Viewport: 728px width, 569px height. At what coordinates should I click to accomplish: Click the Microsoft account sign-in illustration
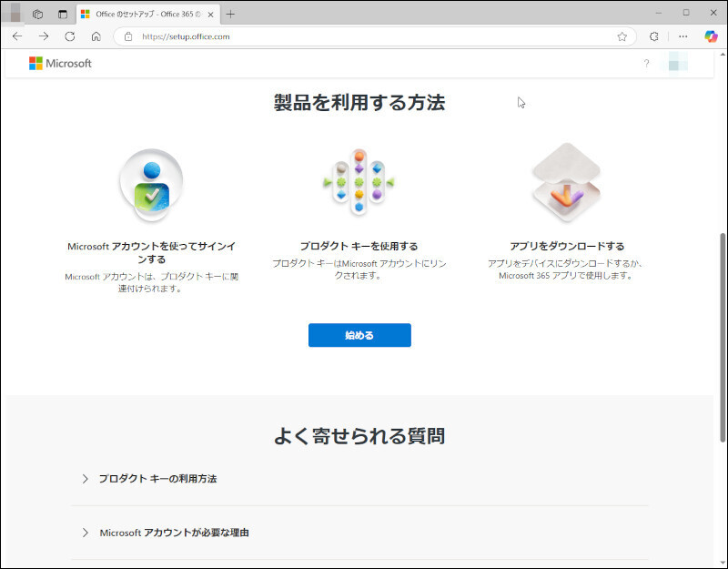pos(151,184)
